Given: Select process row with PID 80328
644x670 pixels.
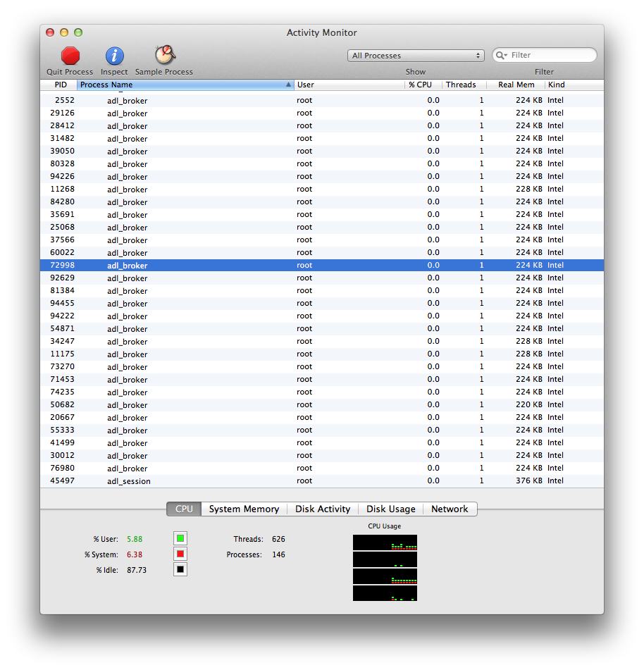Looking at the screenshot, I should point(322,163).
